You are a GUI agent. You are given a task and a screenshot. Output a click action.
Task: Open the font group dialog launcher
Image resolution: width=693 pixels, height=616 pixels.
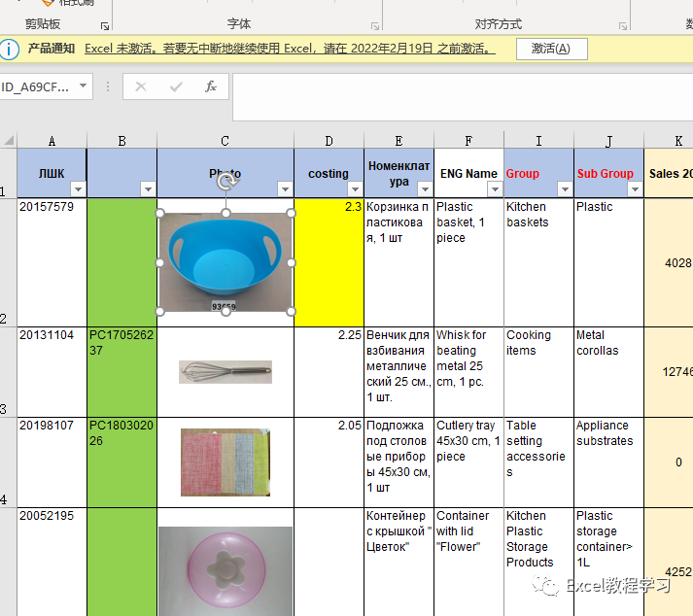[x=375, y=26]
